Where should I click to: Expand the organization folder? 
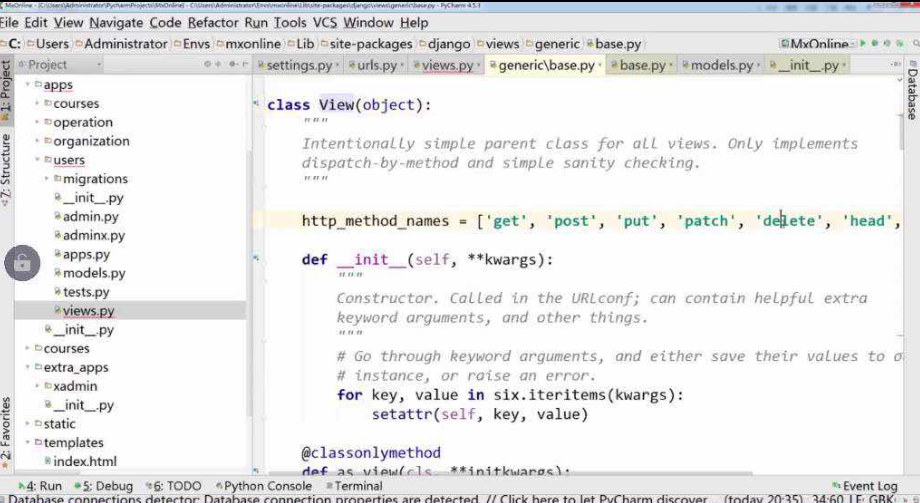[x=37, y=141]
